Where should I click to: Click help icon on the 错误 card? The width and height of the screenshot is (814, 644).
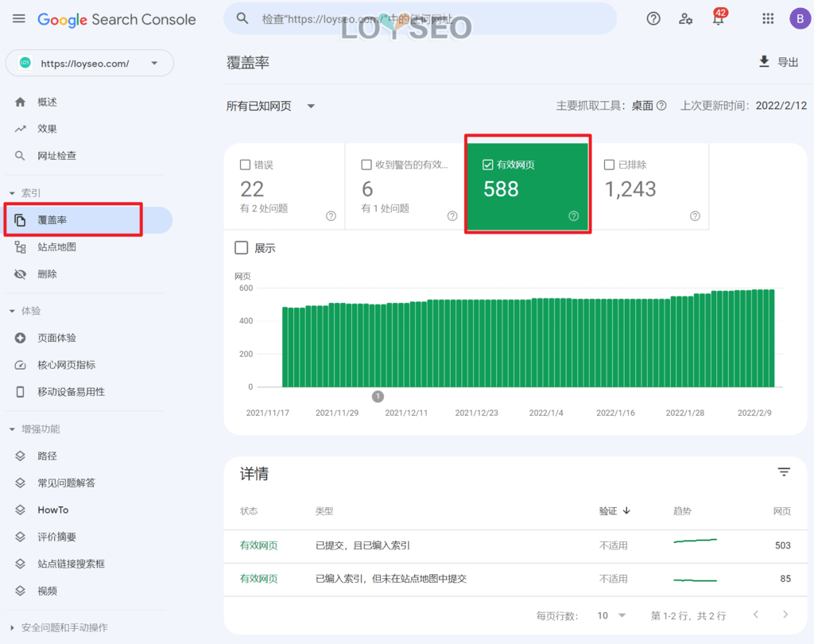(x=331, y=216)
